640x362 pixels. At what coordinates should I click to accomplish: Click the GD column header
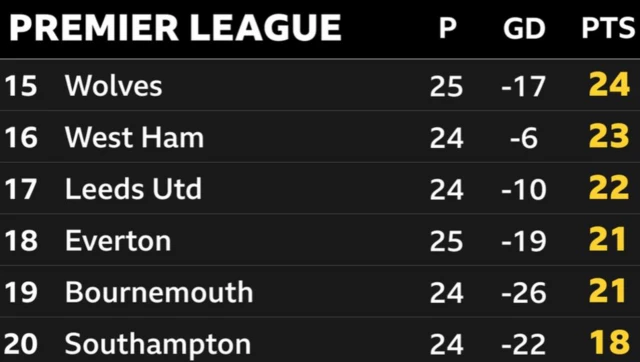(x=524, y=28)
